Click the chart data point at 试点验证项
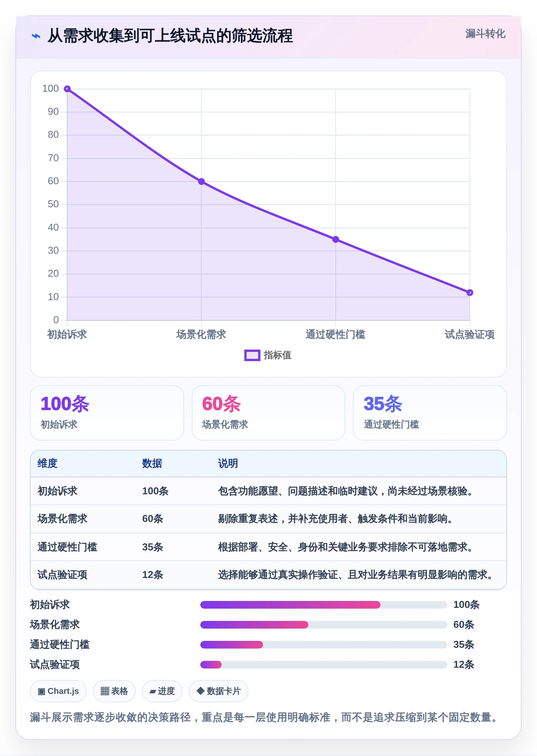This screenshot has width=537, height=756. click(x=470, y=293)
